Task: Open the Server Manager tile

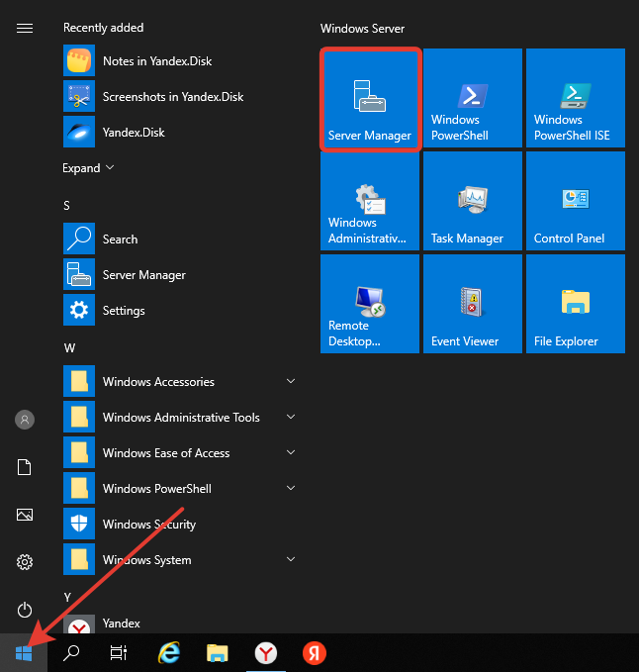Action: click(x=370, y=99)
